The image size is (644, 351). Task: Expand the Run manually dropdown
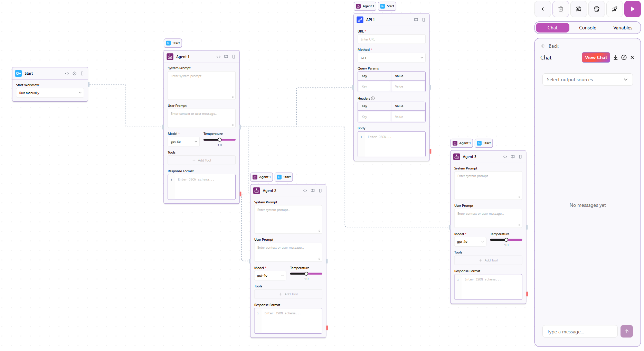50,93
